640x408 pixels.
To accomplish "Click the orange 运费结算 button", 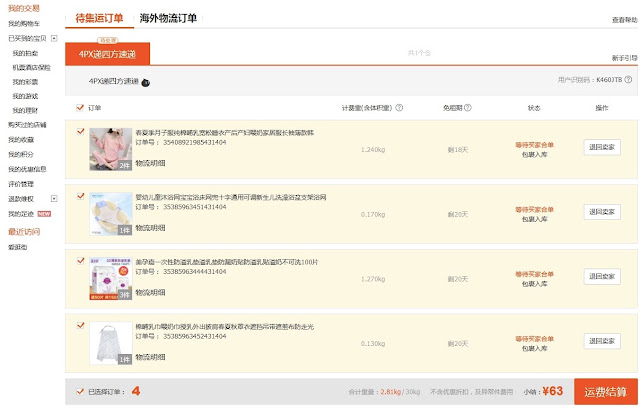I will pyautogui.click(x=606, y=392).
